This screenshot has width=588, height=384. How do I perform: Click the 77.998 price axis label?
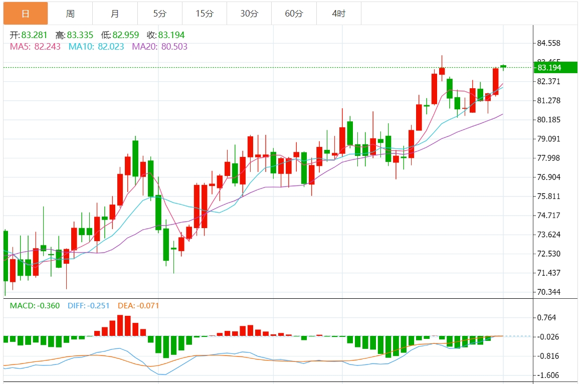[548, 158]
